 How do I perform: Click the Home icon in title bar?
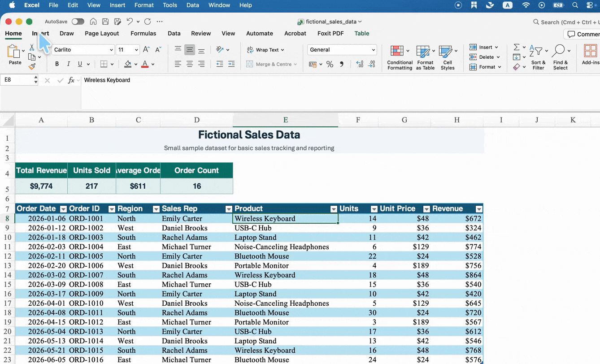tap(93, 22)
